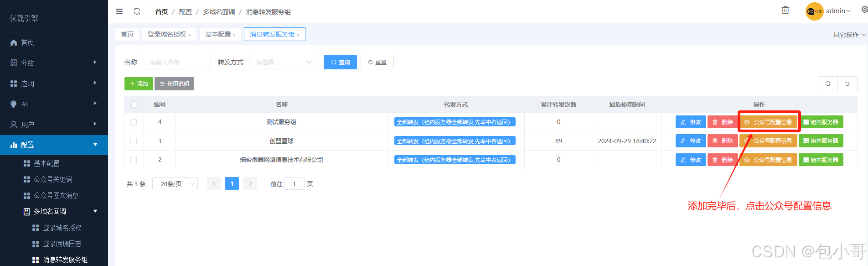Open the 20条/页 page size dropdown
868x266 pixels.
(175, 184)
